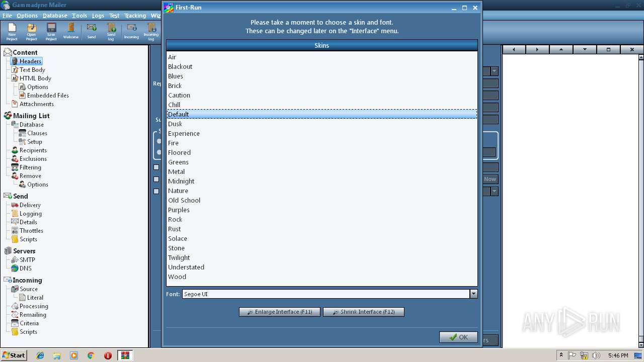Click the New Project toolbar icon

click(x=12, y=32)
